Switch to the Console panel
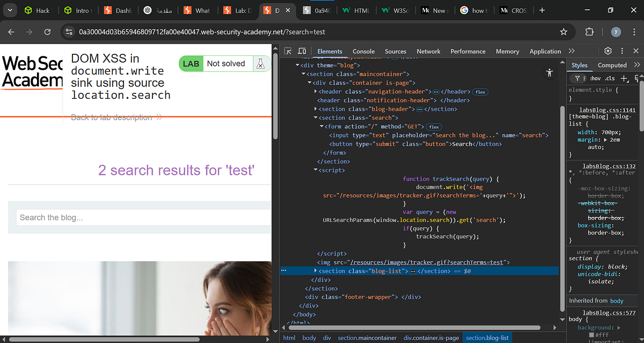Viewport: 644px width, 343px height. point(364,51)
